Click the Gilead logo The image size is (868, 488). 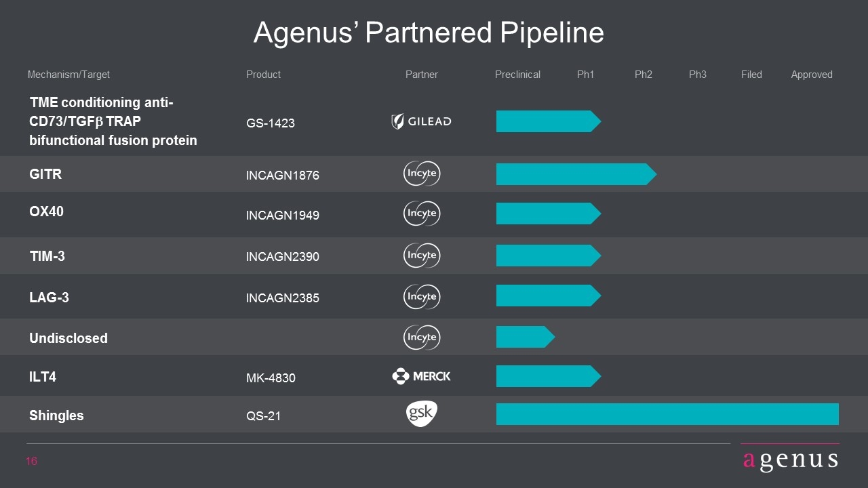[421, 121]
